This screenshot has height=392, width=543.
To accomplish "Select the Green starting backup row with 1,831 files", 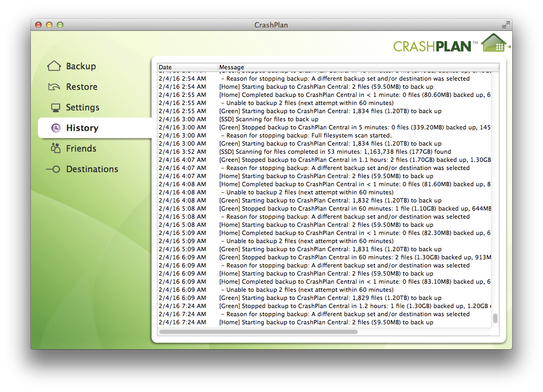I will tap(324, 249).
